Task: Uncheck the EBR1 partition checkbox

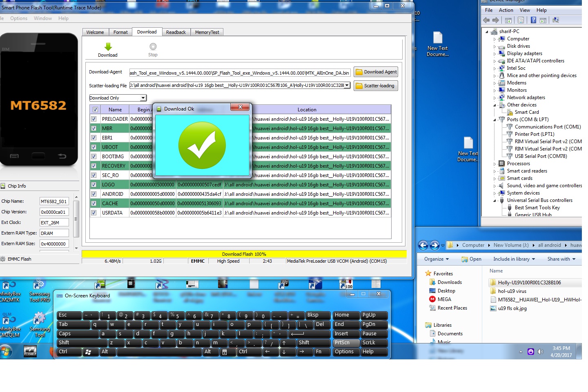Action: click(94, 137)
